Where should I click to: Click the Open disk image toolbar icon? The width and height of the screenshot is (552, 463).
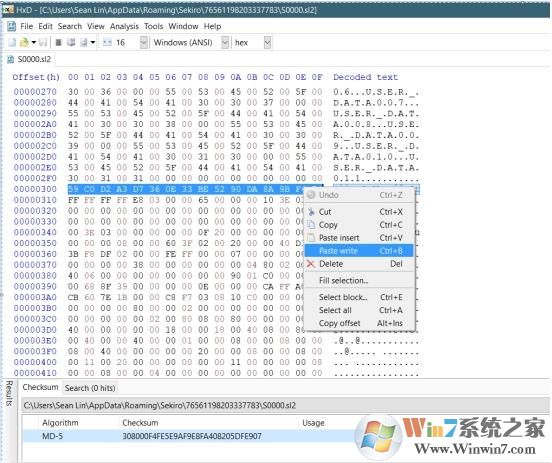(84, 43)
